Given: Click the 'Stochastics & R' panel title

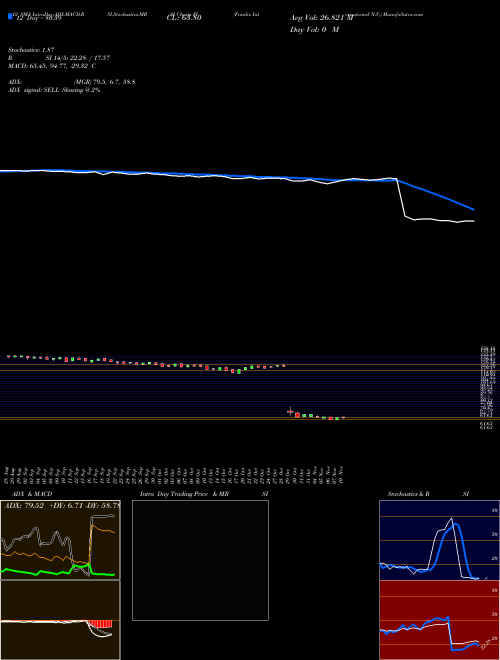Looking at the screenshot, I should point(409,494).
